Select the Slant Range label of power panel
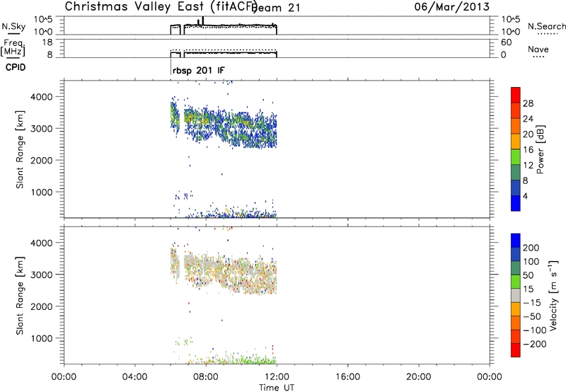 pyautogui.click(x=20, y=149)
